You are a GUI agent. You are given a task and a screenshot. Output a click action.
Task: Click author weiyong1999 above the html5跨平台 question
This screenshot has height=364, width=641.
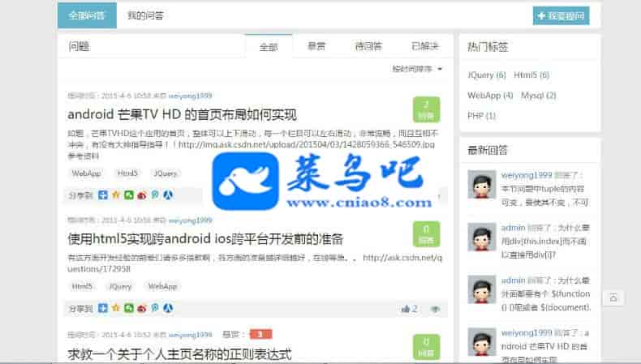pyautogui.click(x=190, y=221)
